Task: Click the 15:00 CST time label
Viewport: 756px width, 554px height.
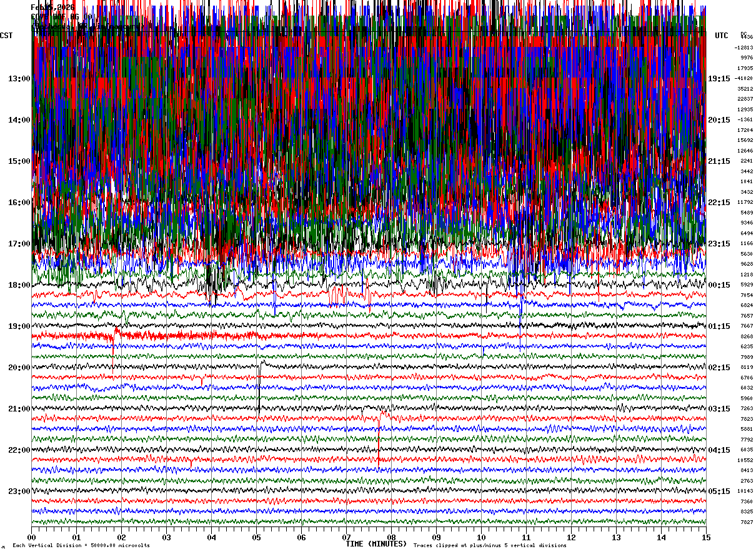Action: (x=19, y=161)
